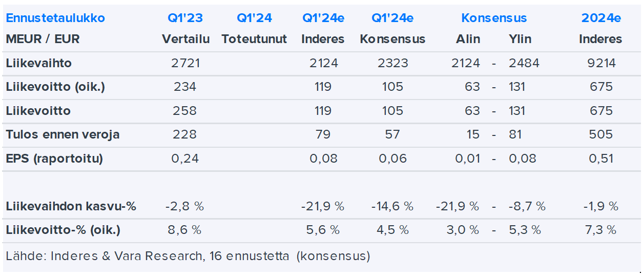
Task: Select Q1'23 Liikevaihto value 2721
Action: [x=185, y=63]
